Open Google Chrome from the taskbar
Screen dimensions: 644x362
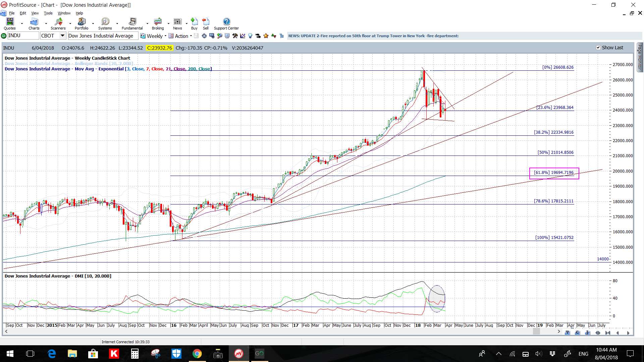click(197, 354)
